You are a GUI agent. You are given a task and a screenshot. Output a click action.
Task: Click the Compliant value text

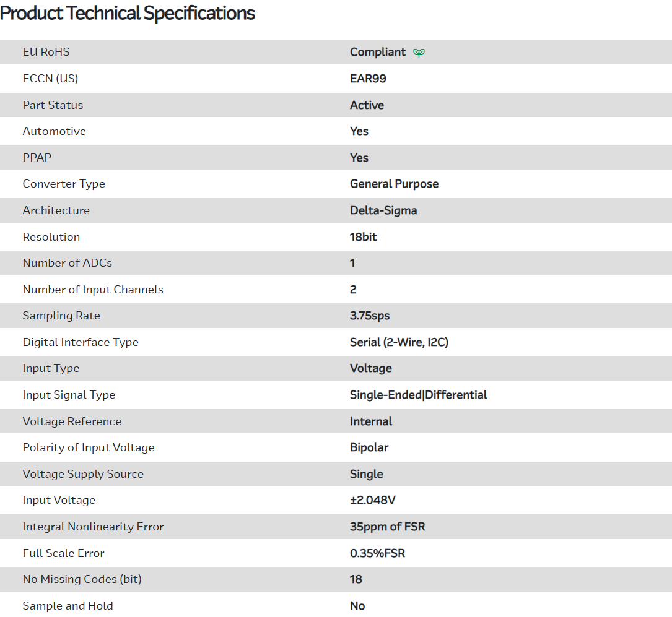(x=378, y=52)
